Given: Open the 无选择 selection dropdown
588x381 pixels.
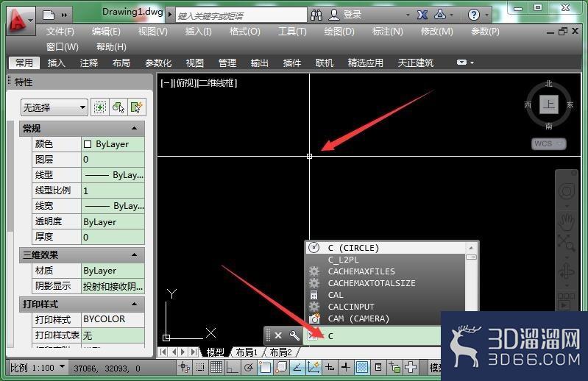Looking at the screenshot, I should point(54,108).
